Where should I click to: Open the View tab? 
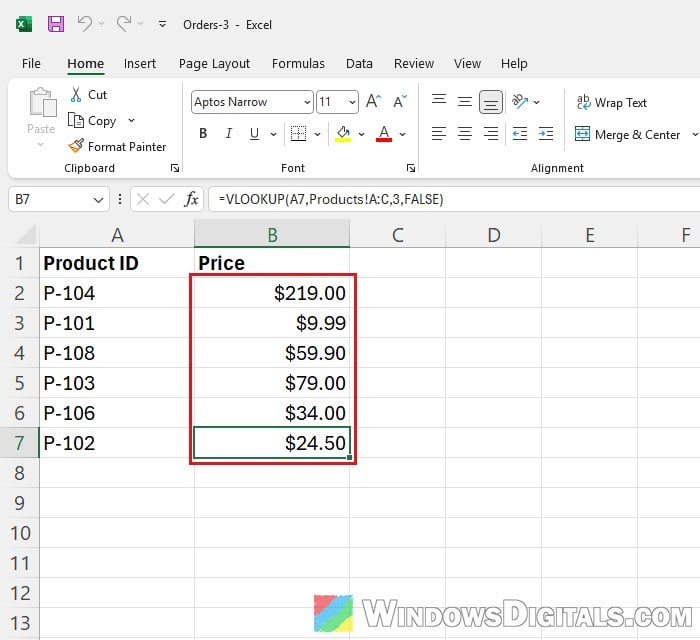(467, 64)
